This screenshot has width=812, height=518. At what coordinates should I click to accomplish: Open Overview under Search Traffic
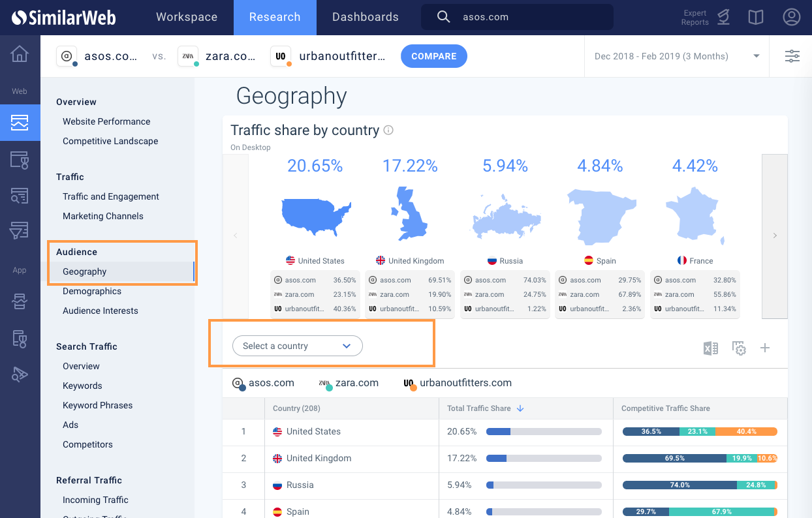click(x=81, y=366)
